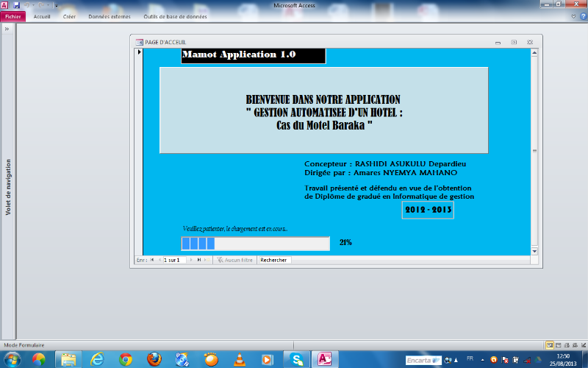Show hidden system tray icons
588x368 pixels.
point(482,360)
